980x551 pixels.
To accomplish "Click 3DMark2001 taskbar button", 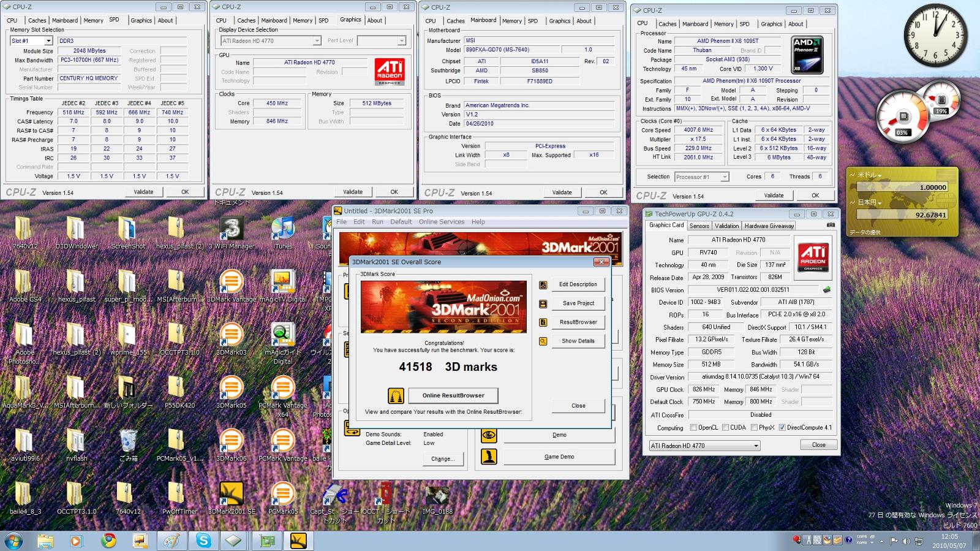I will (298, 541).
